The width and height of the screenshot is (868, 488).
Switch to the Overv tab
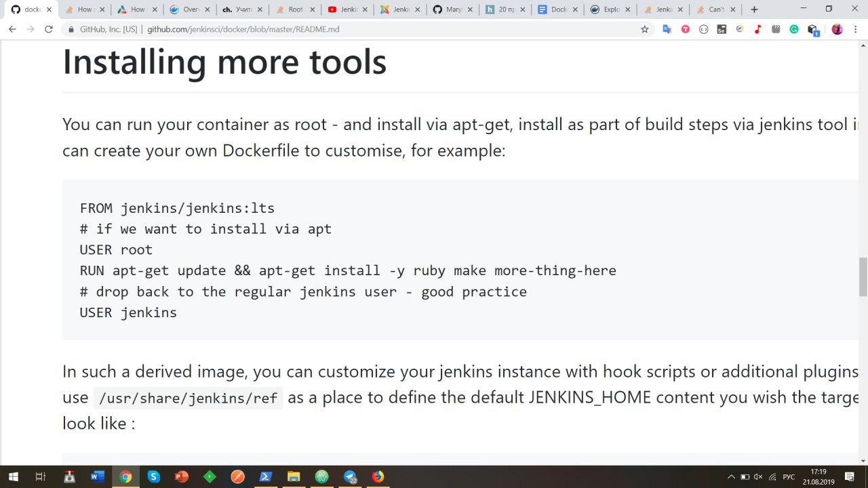[x=189, y=9]
